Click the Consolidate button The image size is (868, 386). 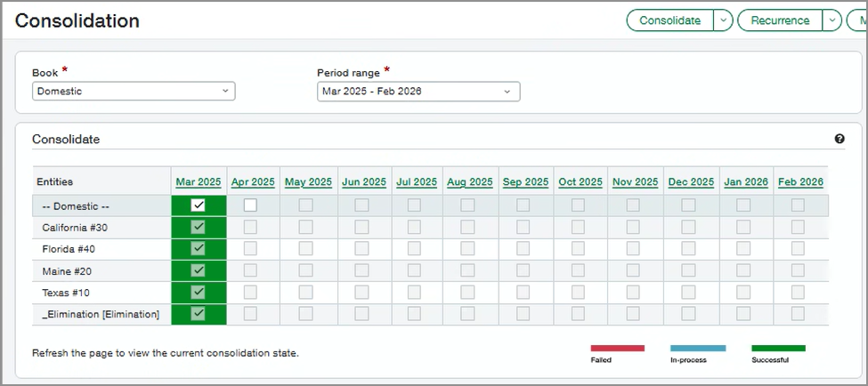tap(670, 20)
